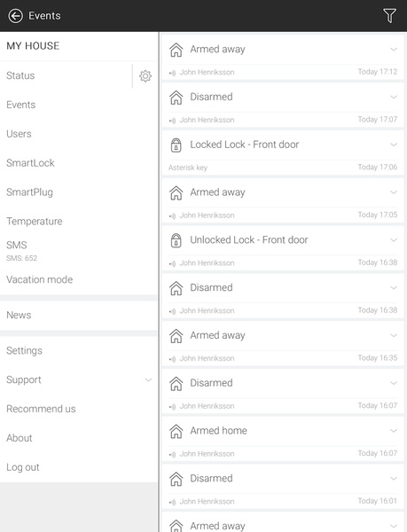
Task: Click padlock icon of Unlocked Lock event
Action: (x=176, y=240)
